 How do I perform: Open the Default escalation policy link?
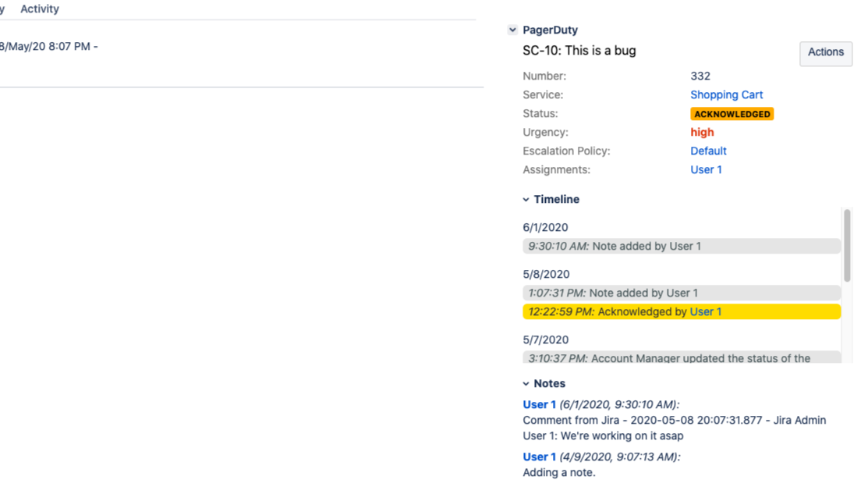(x=708, y=151)
